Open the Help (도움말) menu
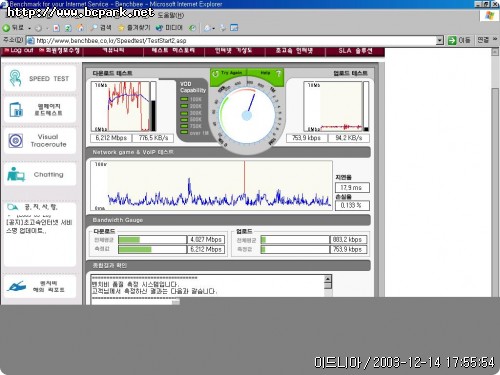Screen dimensions: 500x375 [171, 15]
